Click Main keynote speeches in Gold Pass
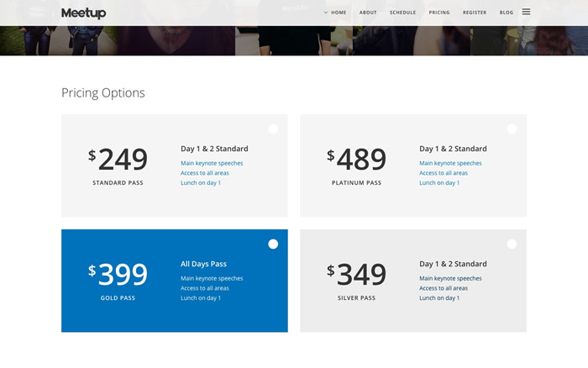 pos(212,278)
